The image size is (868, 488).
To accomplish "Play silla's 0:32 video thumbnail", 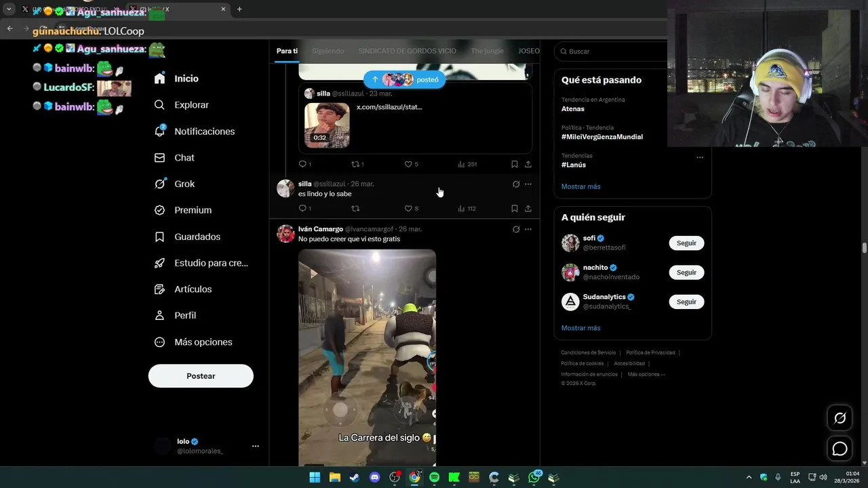I will point(327,125).
